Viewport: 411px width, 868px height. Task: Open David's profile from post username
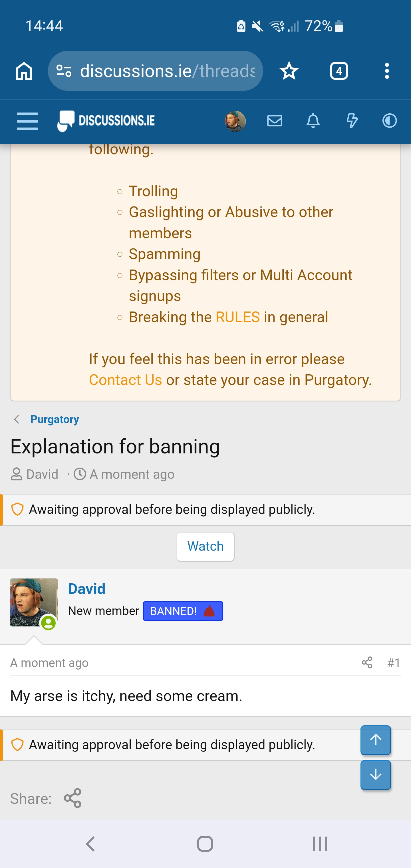pos(86,589)
